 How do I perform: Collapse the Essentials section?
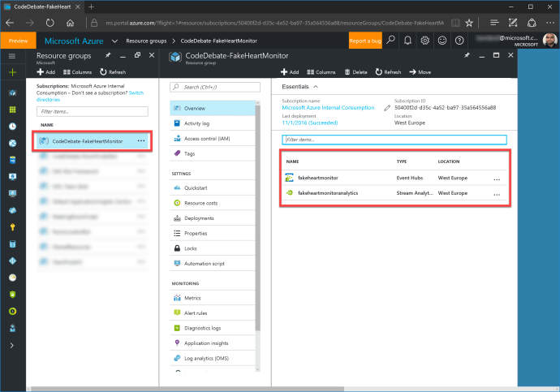coord(314,86)
